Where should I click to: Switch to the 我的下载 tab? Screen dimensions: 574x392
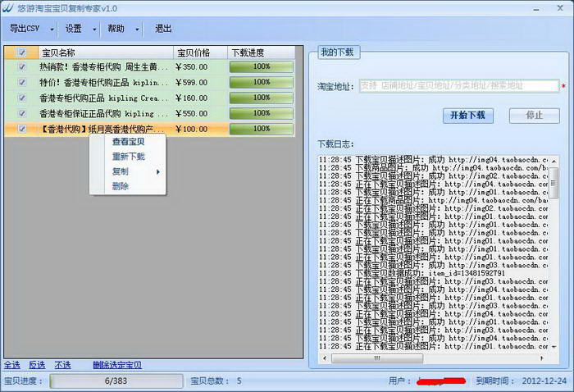(x=338, y=52)
